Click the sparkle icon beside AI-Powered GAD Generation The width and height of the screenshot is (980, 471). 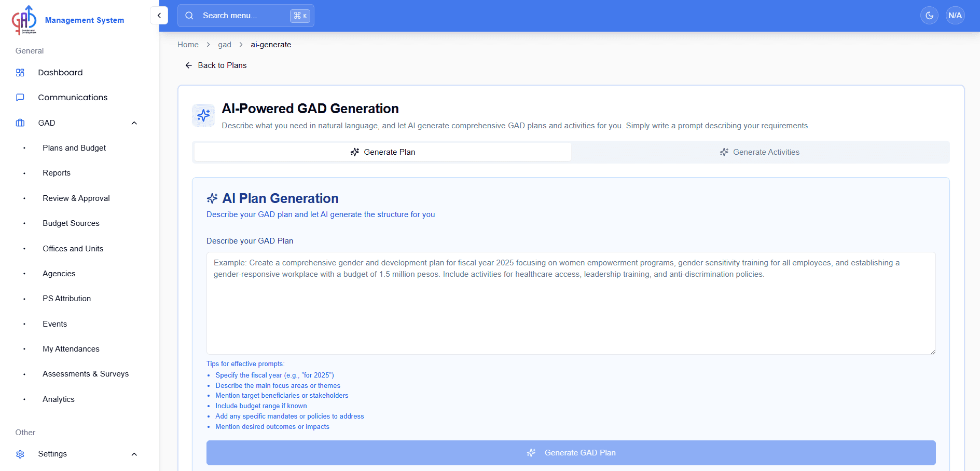point(203,115)
